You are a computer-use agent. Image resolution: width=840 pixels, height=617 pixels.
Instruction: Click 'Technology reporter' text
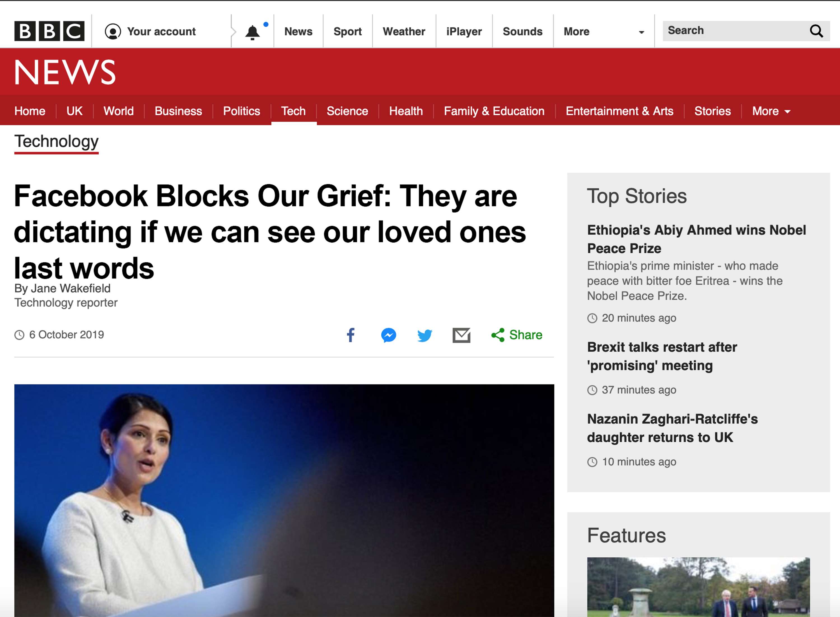pyautogui.click(x=66, y=302)
